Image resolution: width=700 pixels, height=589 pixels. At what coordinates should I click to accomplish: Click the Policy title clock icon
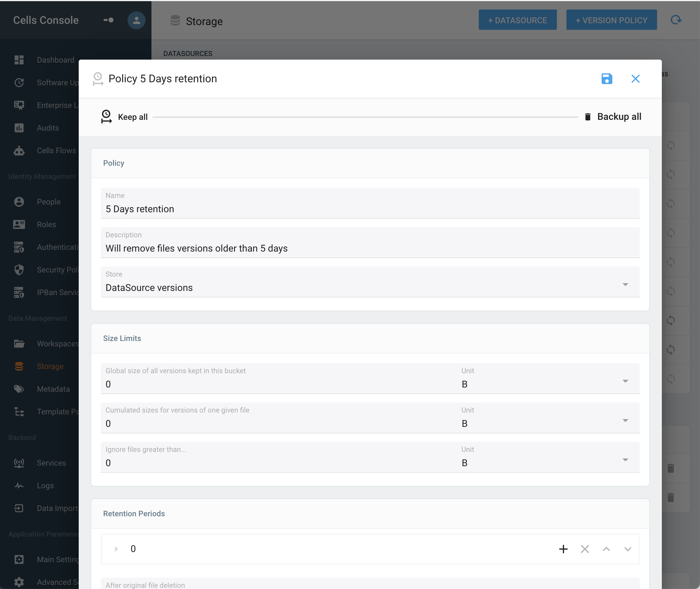(x=97, y=79)
